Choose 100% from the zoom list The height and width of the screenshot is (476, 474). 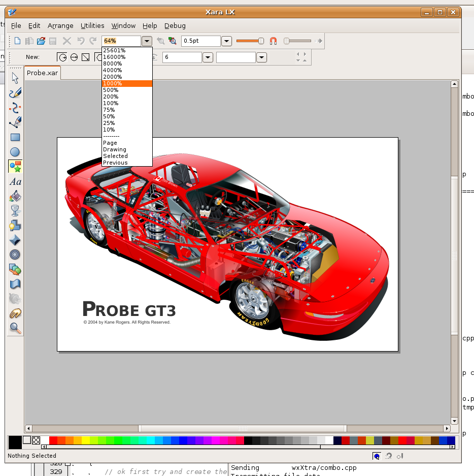click(x=127, y=103)
